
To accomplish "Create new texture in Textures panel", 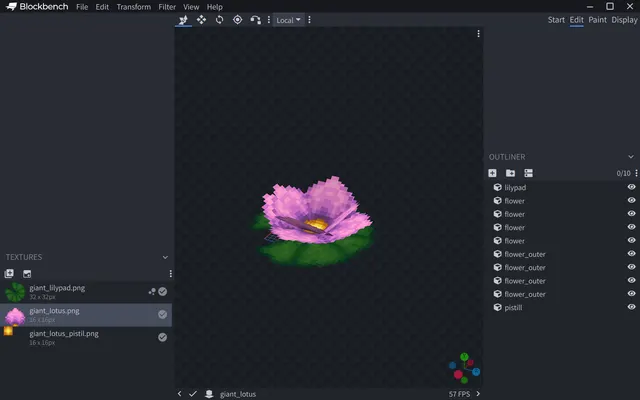I will click(27, 273).
